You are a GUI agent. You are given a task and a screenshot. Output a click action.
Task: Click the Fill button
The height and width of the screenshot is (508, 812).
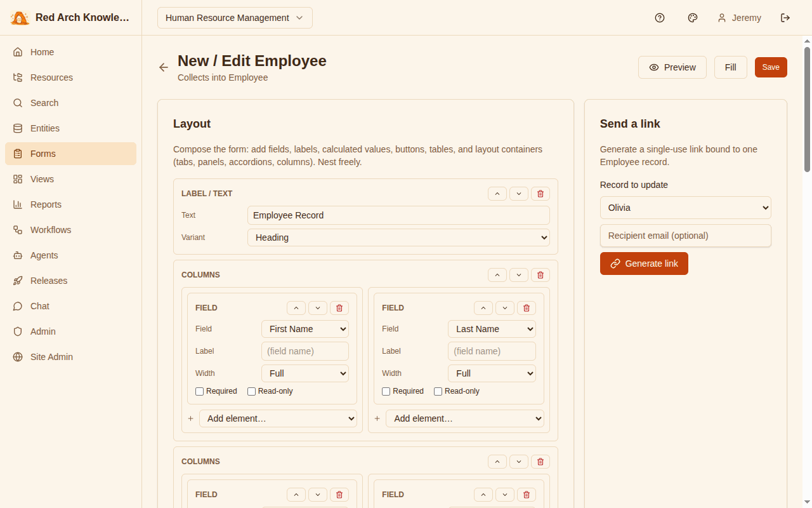(731, 67)
